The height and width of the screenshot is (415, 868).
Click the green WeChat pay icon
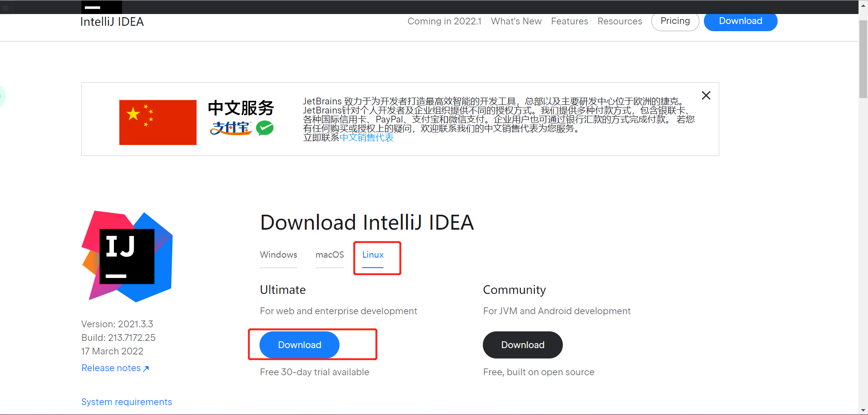(x=265, y=128)
